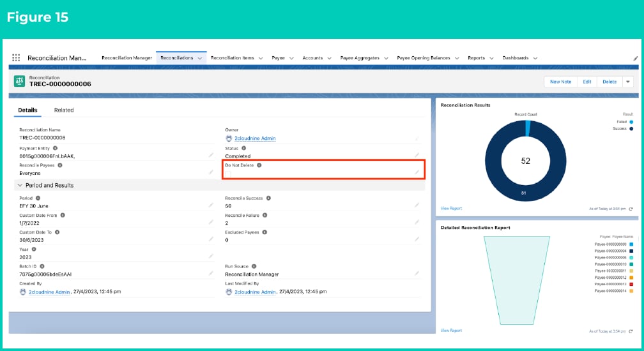The height and width of the screenshot is (351, 644).
Task: Toggle the Do Not Delete checkbox
Action: pos(228,174)
